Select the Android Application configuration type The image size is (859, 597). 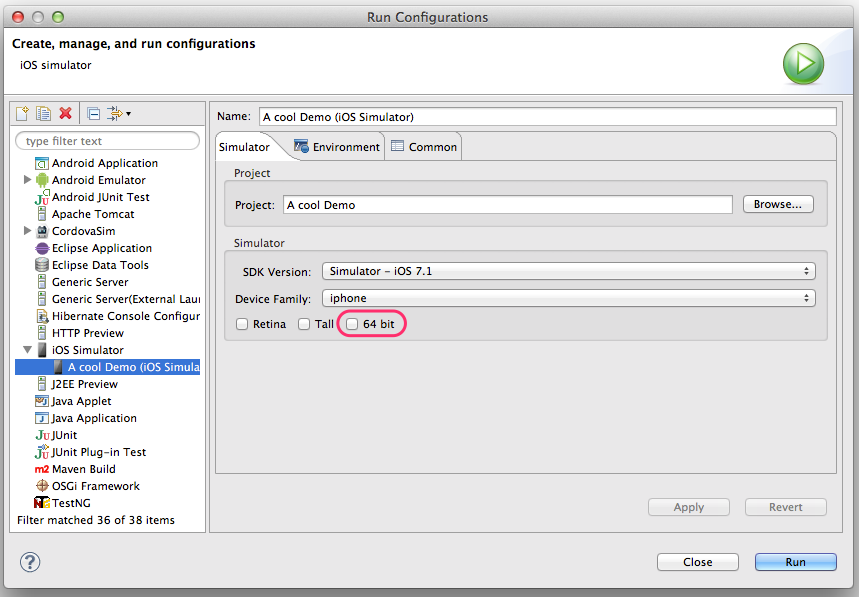point(104,163)
